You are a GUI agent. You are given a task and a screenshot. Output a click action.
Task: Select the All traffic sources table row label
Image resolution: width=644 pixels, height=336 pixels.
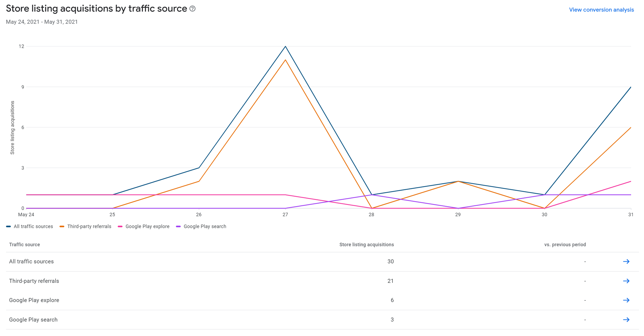(x=31, y=262)
